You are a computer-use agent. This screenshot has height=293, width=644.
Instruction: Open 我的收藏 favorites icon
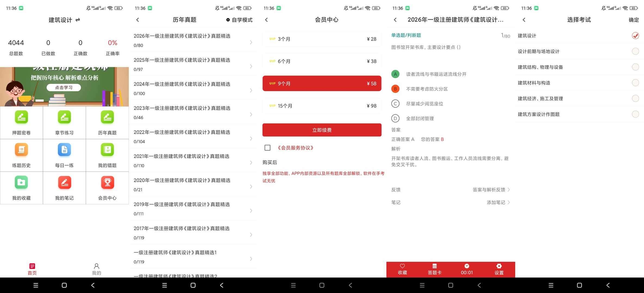[x=21, y=182]
